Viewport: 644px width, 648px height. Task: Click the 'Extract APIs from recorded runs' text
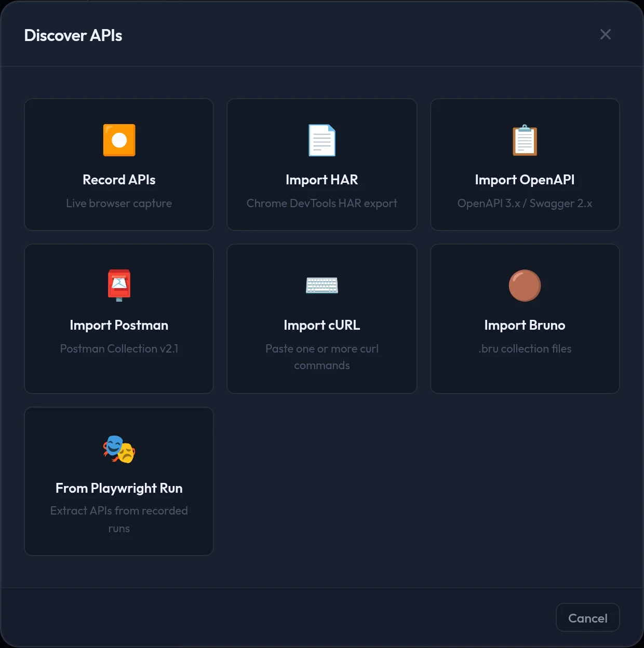(x=119, y=519)
